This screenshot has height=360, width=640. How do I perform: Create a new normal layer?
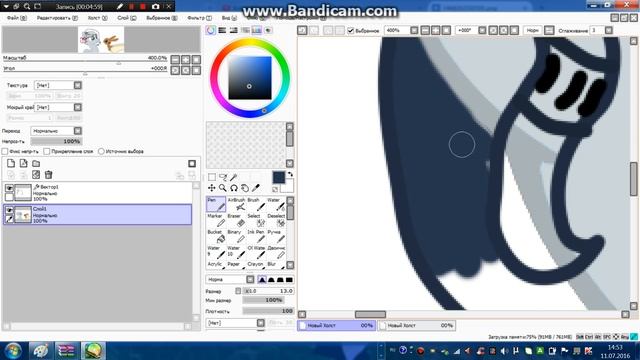click(11, 164)
